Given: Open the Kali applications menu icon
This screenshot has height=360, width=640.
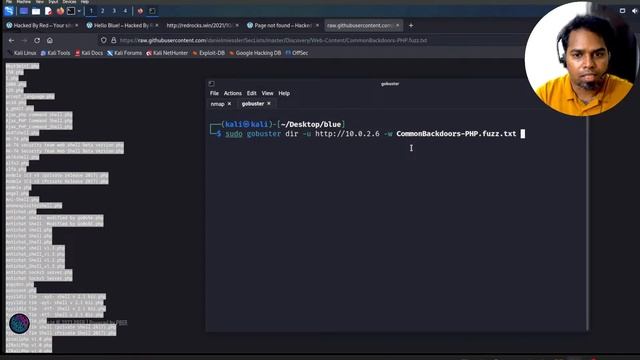Looking at the screenshot, I should pyautogui.click(x=9, y=11).
